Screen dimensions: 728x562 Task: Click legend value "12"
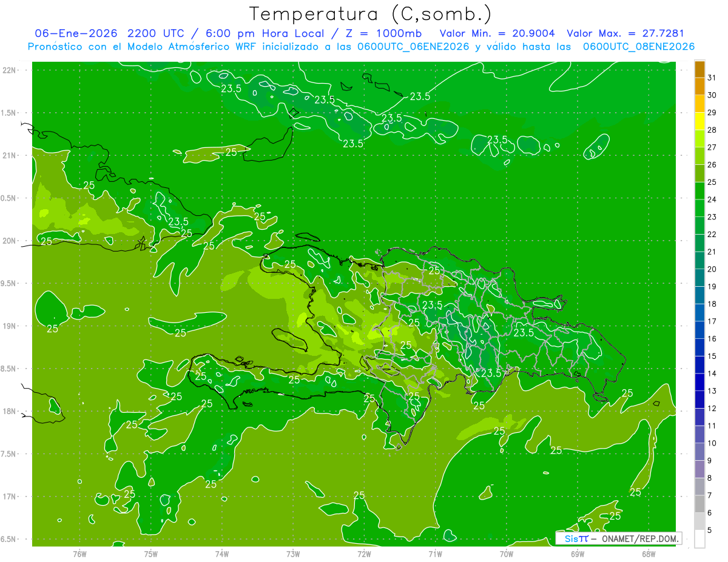click(x=712, y=409)
